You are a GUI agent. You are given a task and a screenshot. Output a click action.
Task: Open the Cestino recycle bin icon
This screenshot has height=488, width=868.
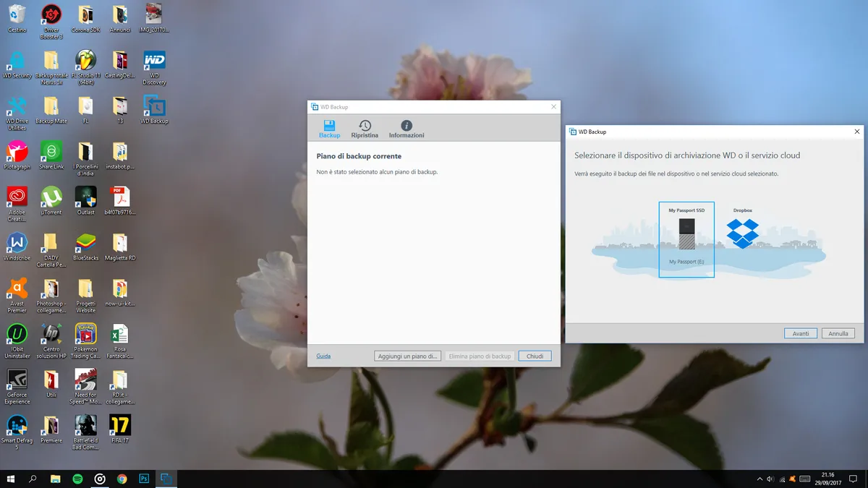click(x=17, y=19)
